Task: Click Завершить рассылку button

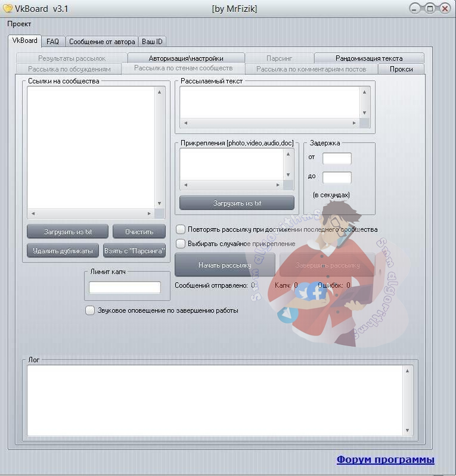Action: [327, 265]
